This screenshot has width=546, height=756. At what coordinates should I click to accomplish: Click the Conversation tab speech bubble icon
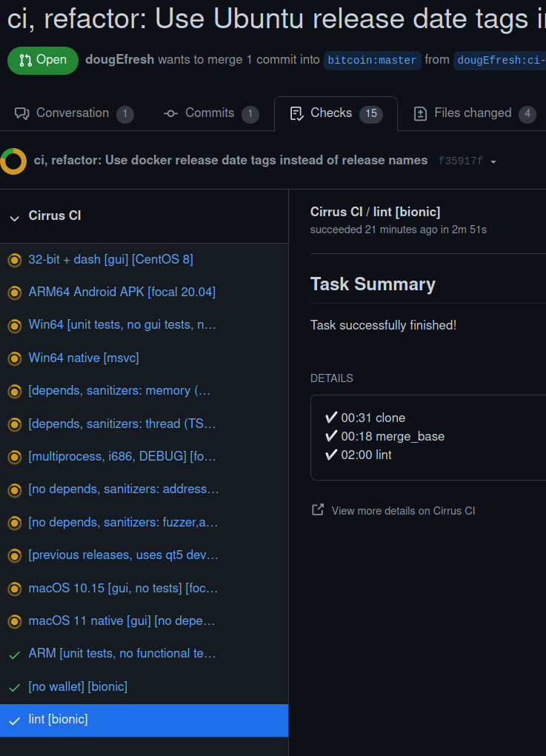21,114
